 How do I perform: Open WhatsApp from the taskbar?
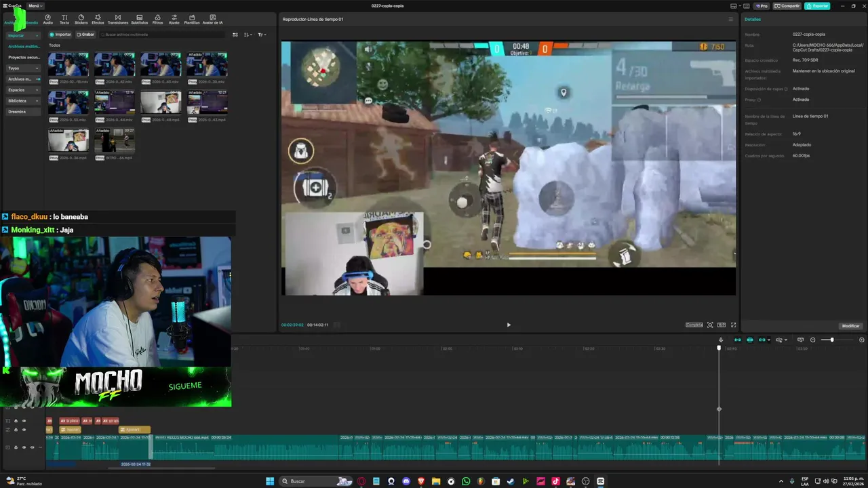pyautogui.click(x=466, y=481)
